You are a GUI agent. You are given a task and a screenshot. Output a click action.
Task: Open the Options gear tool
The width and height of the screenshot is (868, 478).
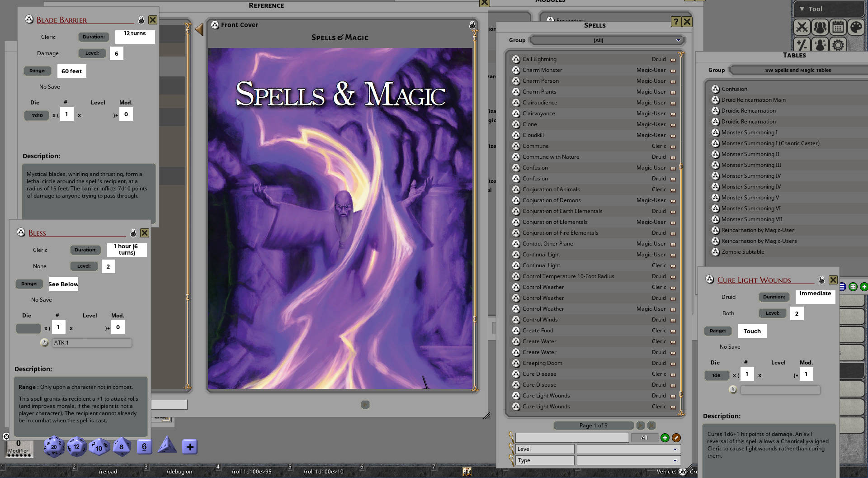coord(838,45)
